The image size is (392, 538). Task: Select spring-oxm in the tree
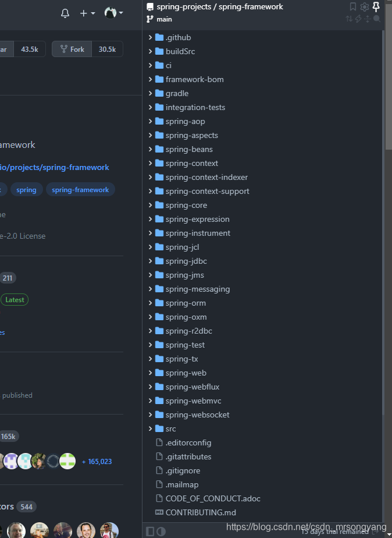click(x=186, y=317)
